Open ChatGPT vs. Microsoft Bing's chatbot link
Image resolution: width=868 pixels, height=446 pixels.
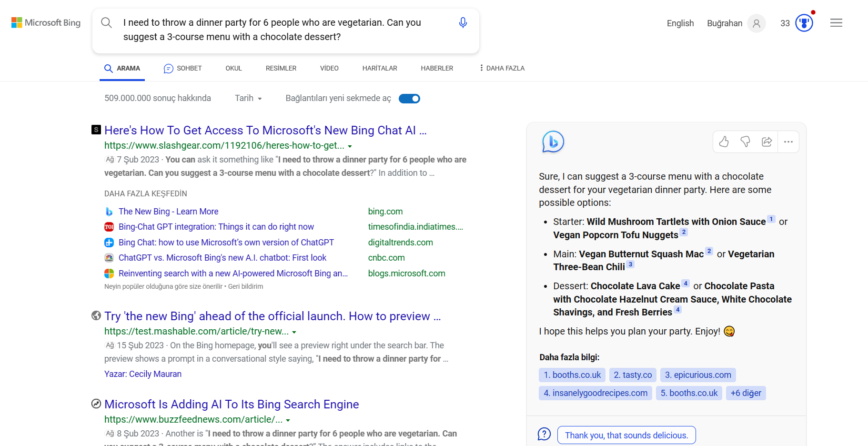[x=222, y=258]
